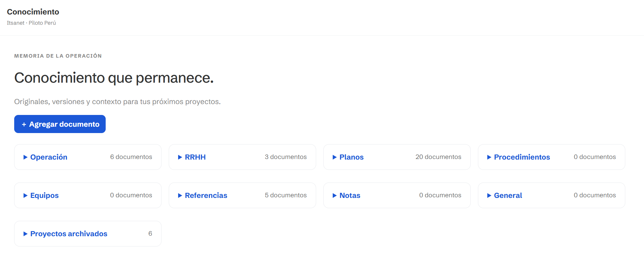
Task: Expand the Referencias disclosure triangle
Action: coord(180,195)
